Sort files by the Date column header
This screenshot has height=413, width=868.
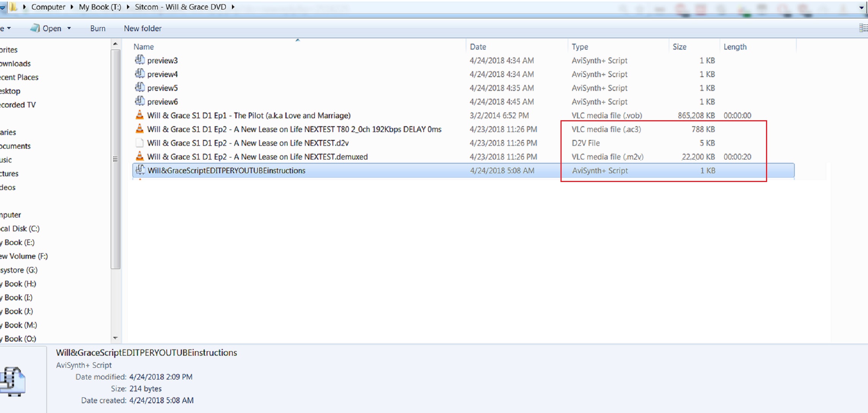[478, 47]
